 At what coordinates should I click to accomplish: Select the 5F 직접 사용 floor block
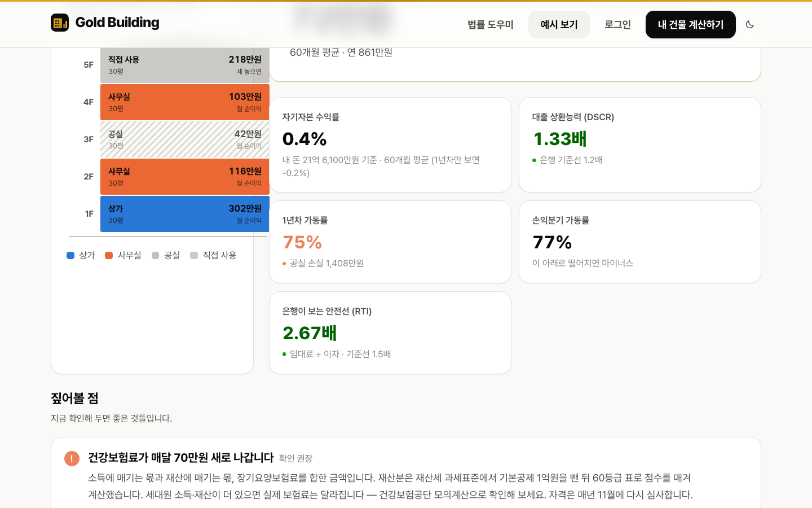pyautogui.click(x=185, y=65)
